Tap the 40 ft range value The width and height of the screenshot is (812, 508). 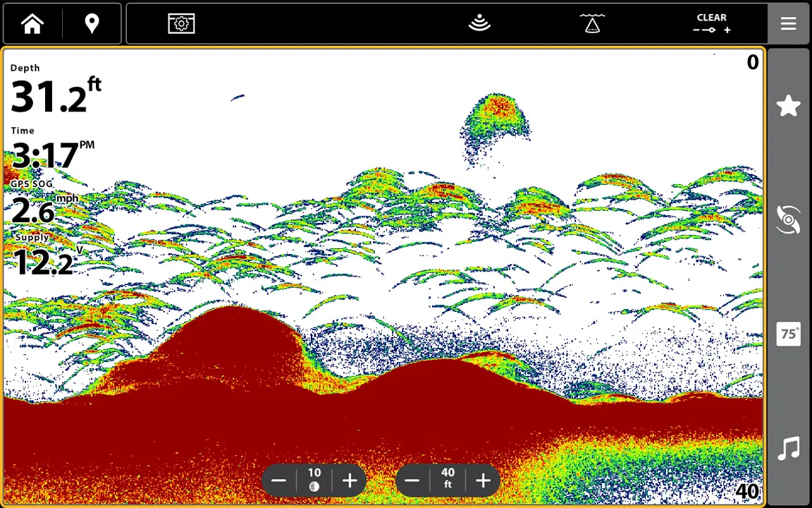click(x=448, y=478)
